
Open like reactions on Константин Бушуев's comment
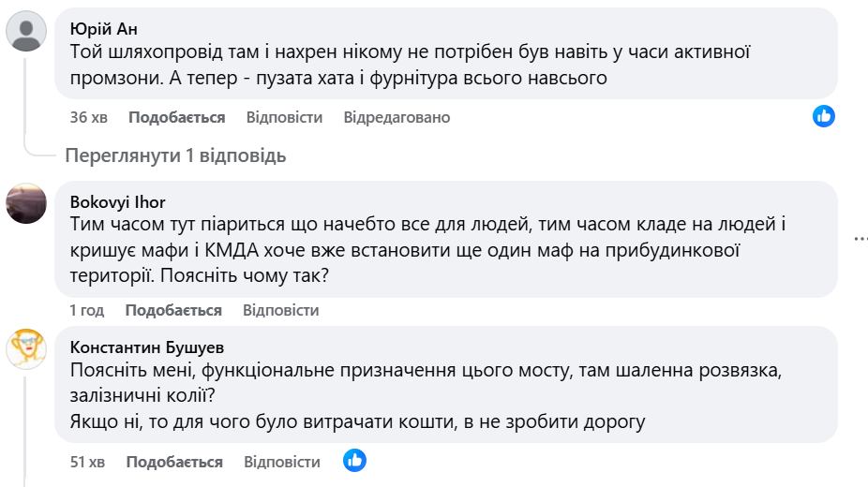pyautogui.click(x=354, y=461)
